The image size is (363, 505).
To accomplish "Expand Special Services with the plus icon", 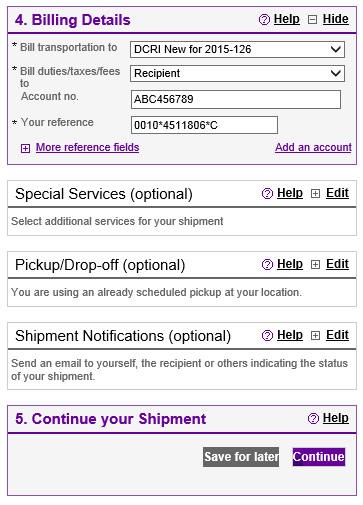I will pos(315,194).
